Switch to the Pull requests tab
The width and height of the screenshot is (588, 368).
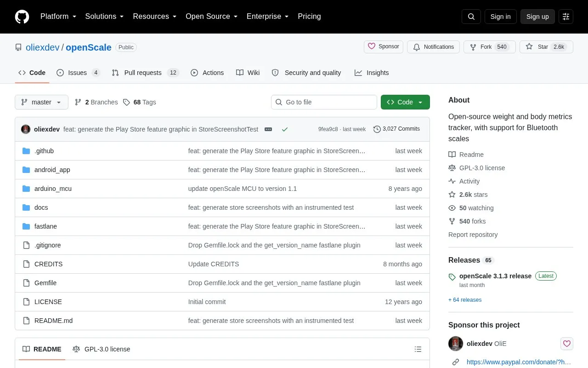click(x=145, y=73)
